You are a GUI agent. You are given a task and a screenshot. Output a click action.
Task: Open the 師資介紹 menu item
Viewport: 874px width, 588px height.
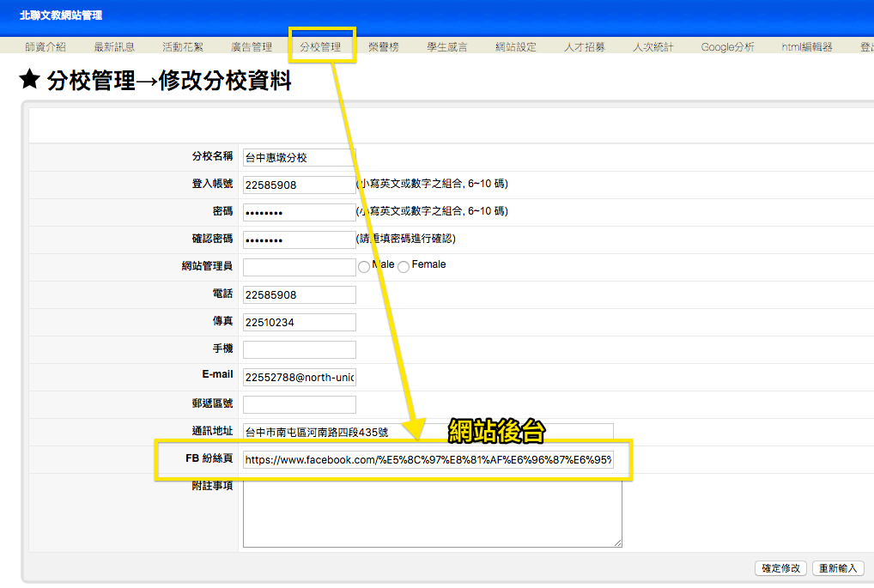[46, 47]
